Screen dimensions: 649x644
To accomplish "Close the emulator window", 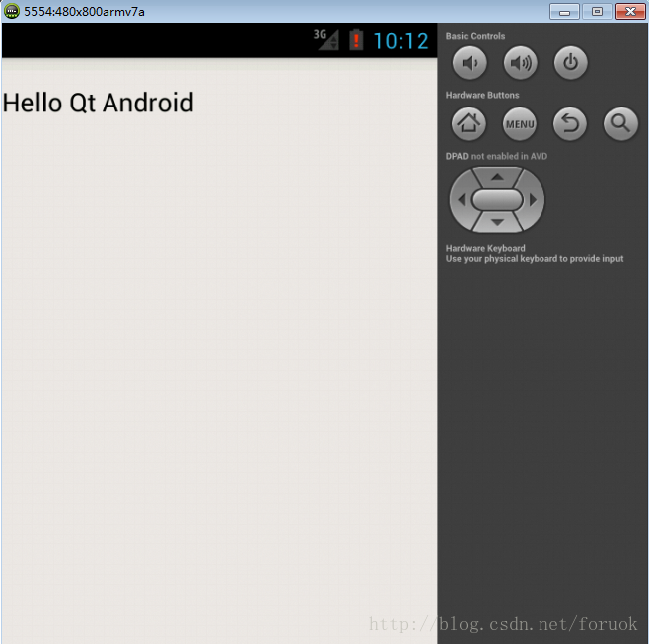I will [x=630, y=12].
